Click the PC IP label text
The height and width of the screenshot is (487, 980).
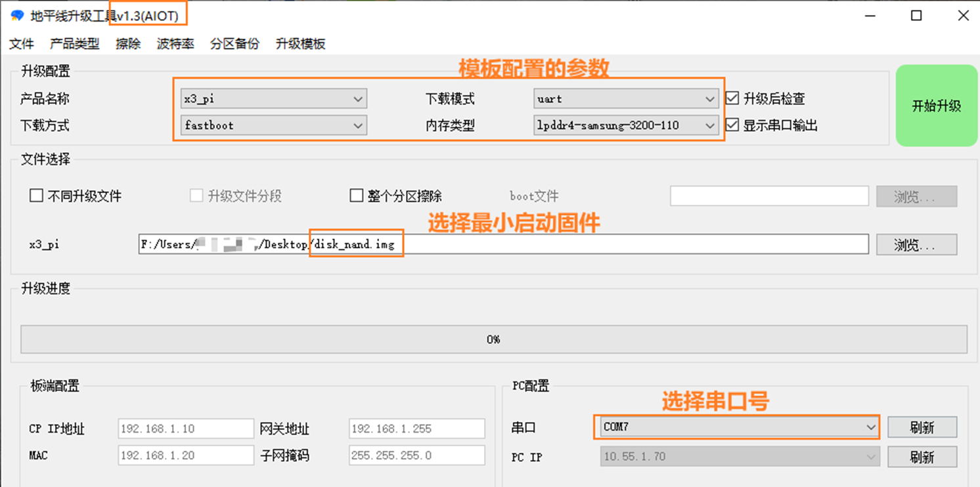(527, 457)
